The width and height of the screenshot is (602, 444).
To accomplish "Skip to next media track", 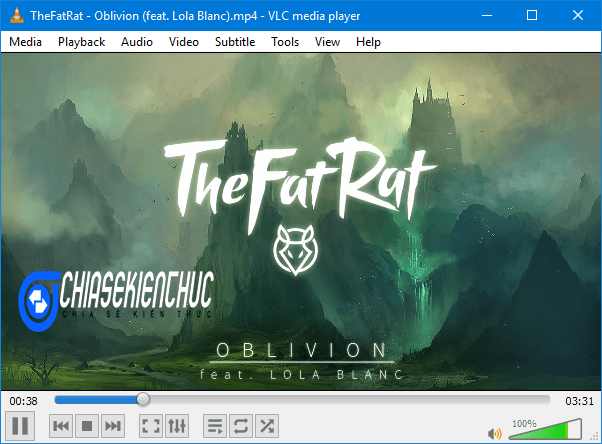I will pyautogui.click(x=113, y=426).
